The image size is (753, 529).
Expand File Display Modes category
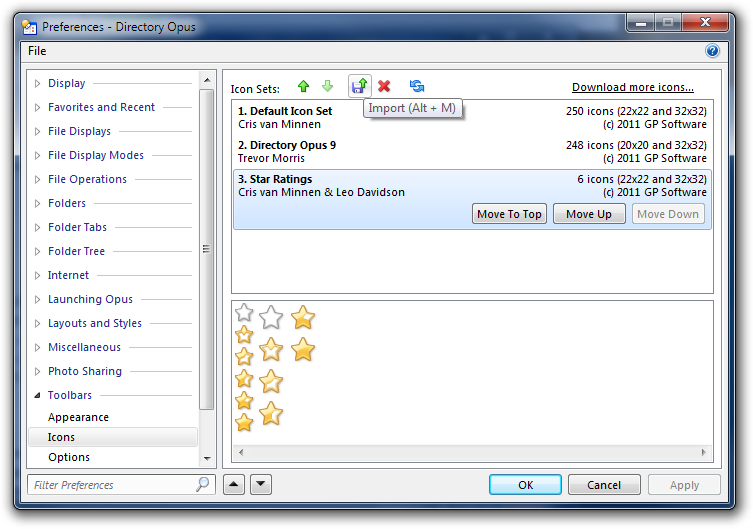[x=37, y=156]
